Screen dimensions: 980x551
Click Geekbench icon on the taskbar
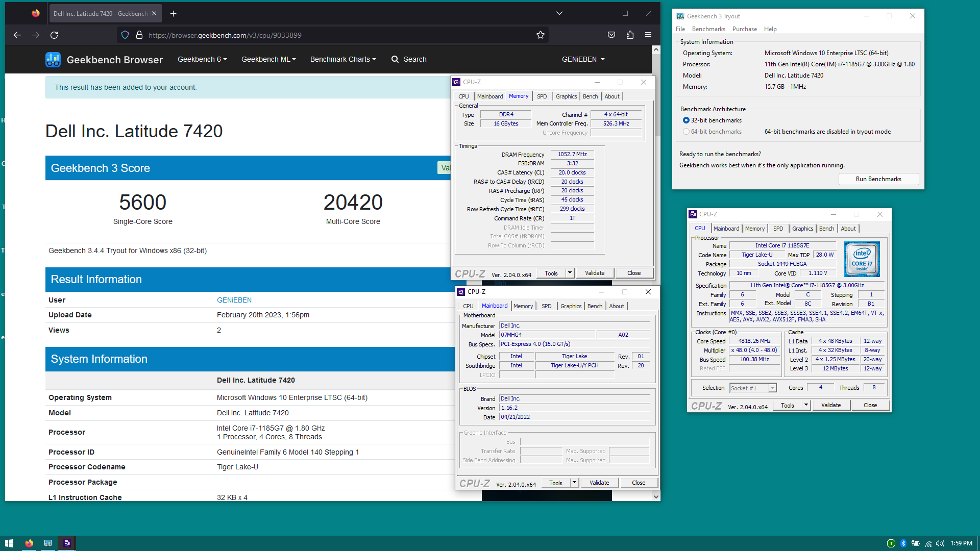pyautogui.click(x=48, y=543)
